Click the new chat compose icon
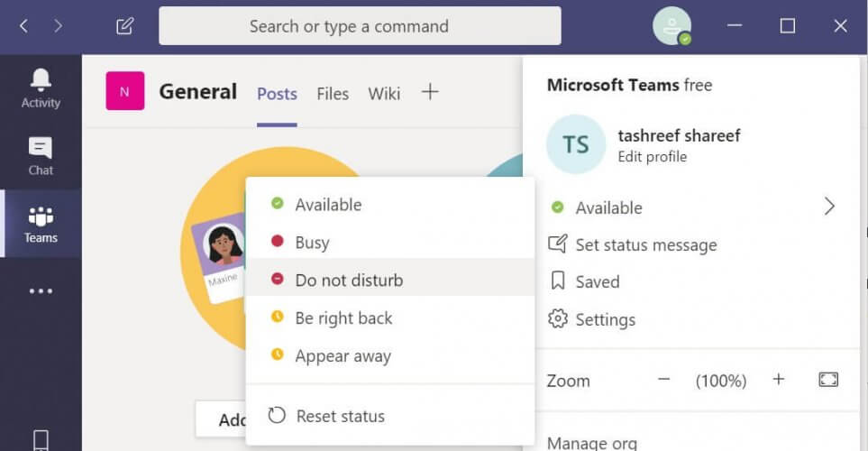Viewport: 868px width, 451px height. [124, 26]
